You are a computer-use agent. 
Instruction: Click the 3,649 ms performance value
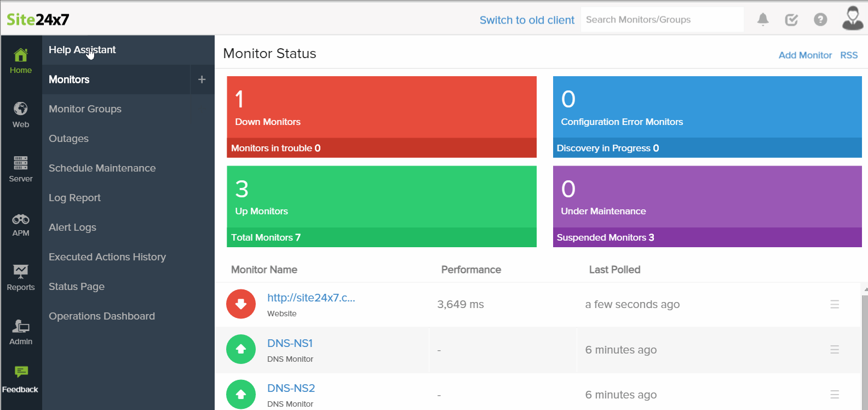click(x=461, y=304)
